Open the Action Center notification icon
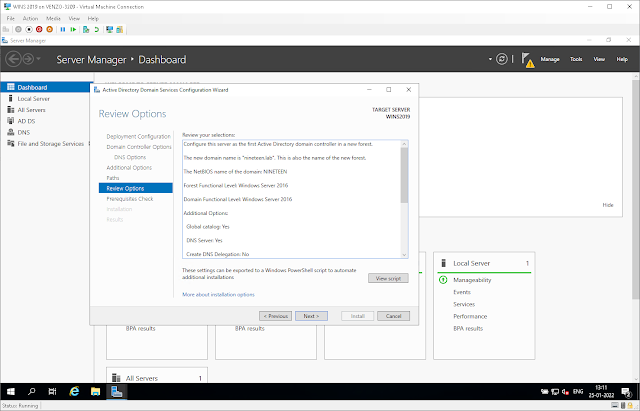This screenshot has height=411, width=640. (626, 392)
